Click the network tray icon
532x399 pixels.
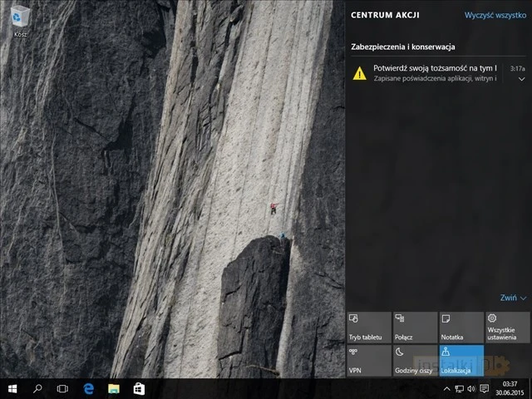tap(459, 388)
